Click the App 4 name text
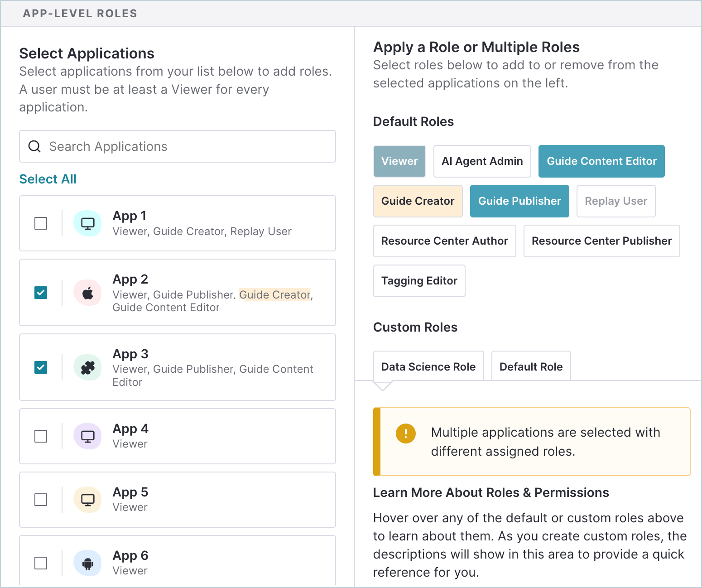Viewport: 702px width, 588px height. tap(130, 429)
